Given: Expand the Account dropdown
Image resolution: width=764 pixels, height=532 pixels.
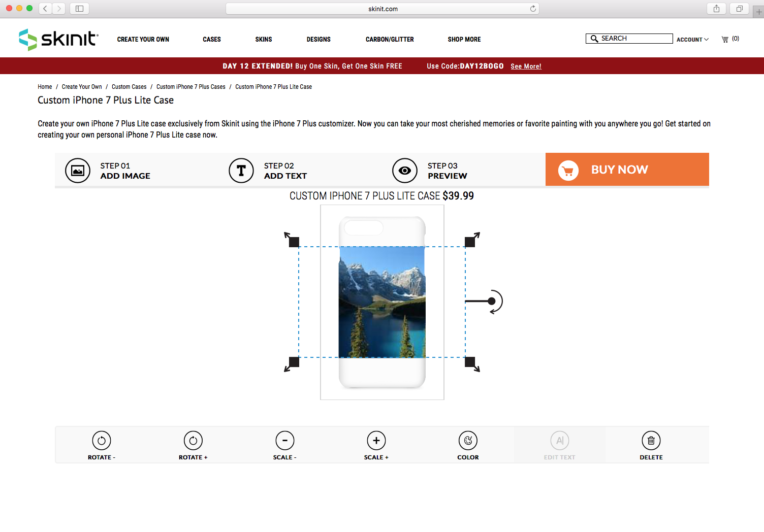Looking at the screenshot, I should [692, 40].
